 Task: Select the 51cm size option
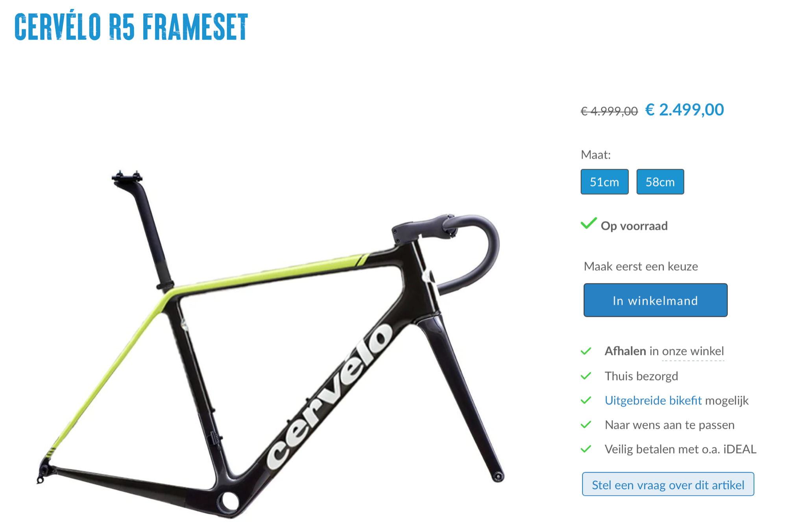[x=604, y=182]
